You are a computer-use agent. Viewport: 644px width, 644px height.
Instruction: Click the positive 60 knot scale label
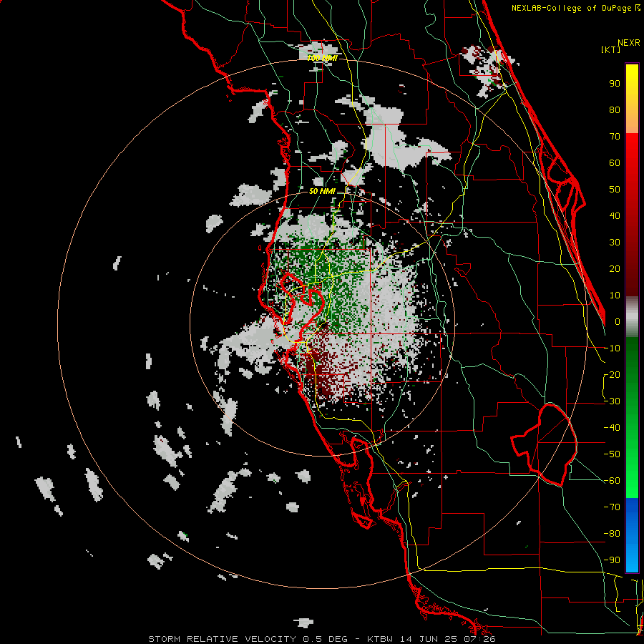tap(615, 162)
